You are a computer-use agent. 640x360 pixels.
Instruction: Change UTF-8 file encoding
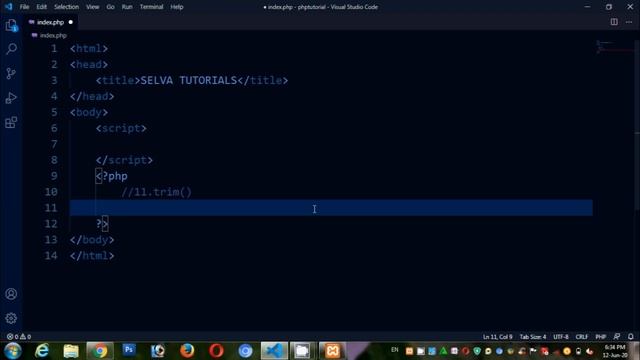(x=560, y=337)
